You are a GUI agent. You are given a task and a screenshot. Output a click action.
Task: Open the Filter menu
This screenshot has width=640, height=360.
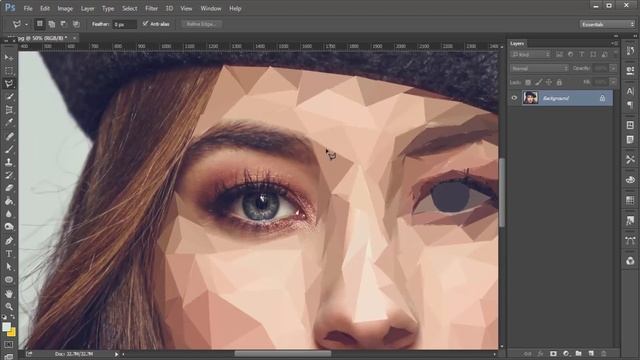coord(151,8)
